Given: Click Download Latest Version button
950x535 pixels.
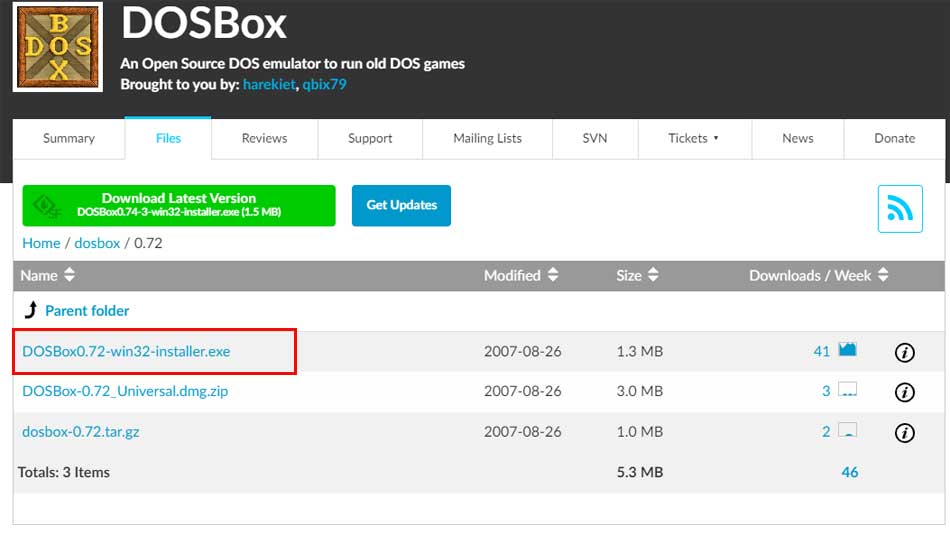Looking at the screenshot, I should click(179, 205).
